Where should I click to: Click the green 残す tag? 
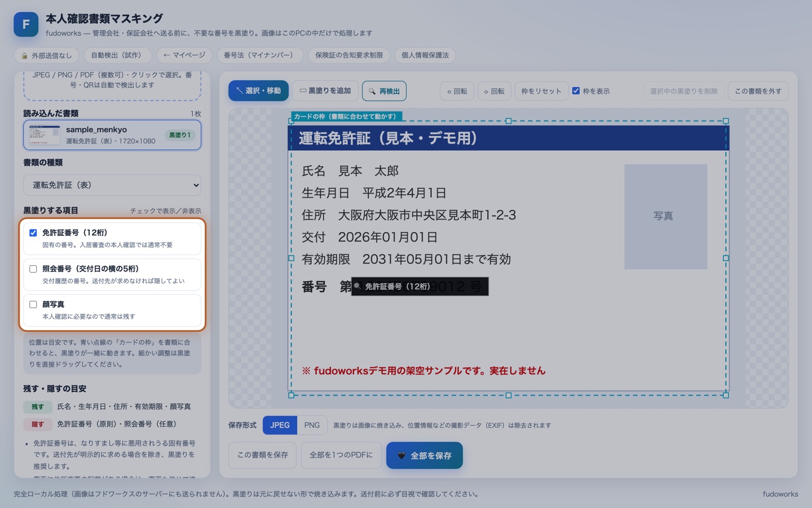[x=38, y=406]
